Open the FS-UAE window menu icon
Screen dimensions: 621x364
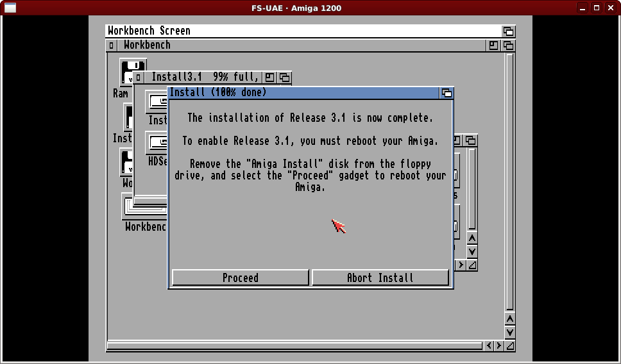click(x=10, y=8)
